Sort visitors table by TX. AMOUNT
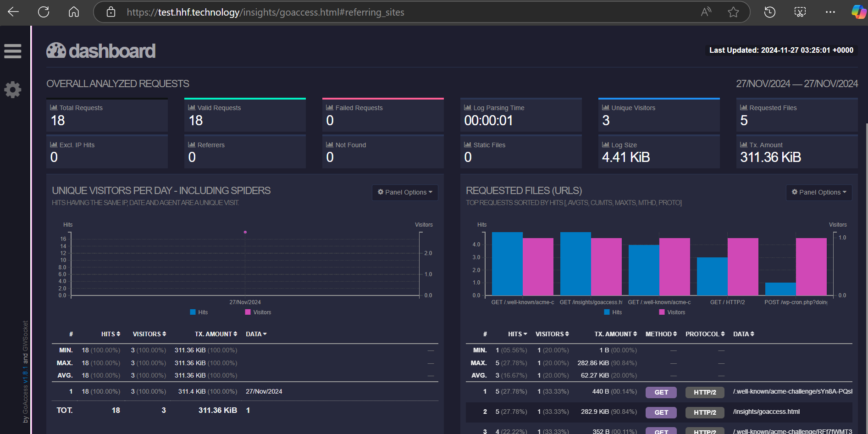 click(x=216, y=334)
